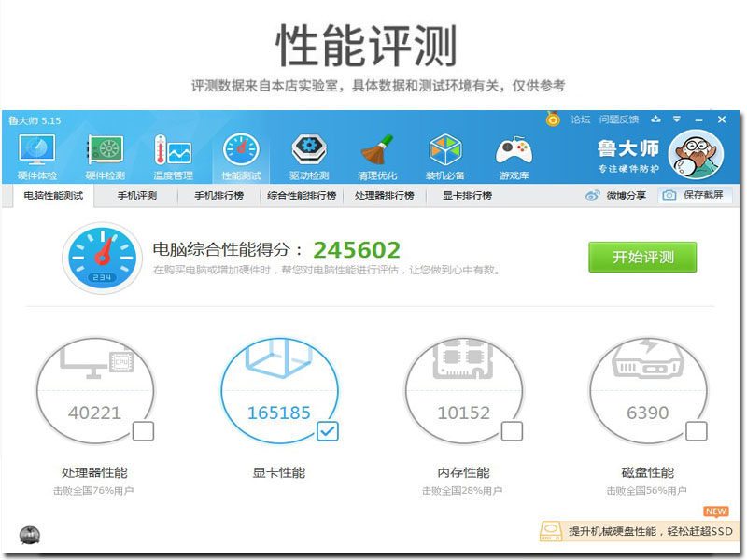Click the green 开始评测 button
Image resolution: width=747 pixels, height=560 pixels.
tap(642, 258)
